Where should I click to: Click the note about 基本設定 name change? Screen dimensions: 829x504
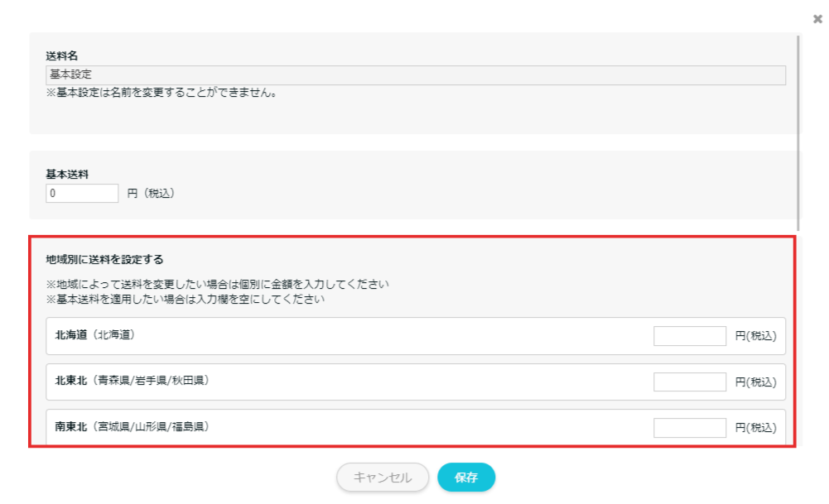(x=161, y=93)
